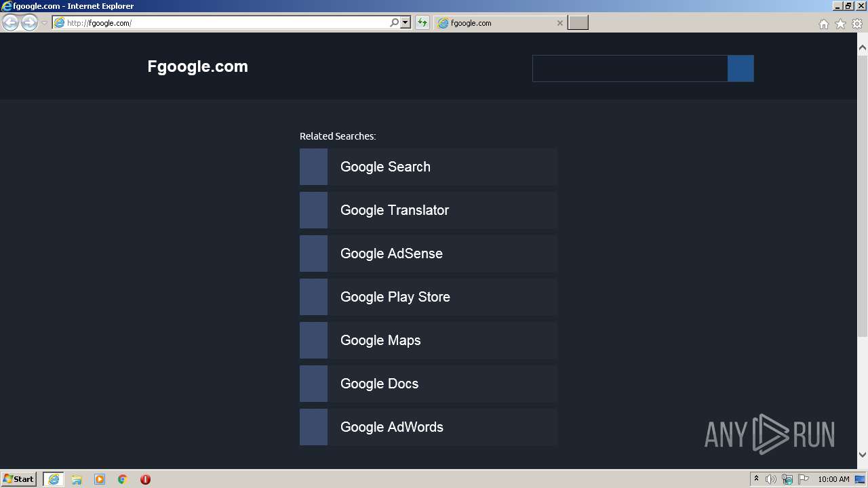This screenshot has height=488, width=868.
Task: Click the blue search submit button
Action: pyautogui.click(x=741, y=68)
